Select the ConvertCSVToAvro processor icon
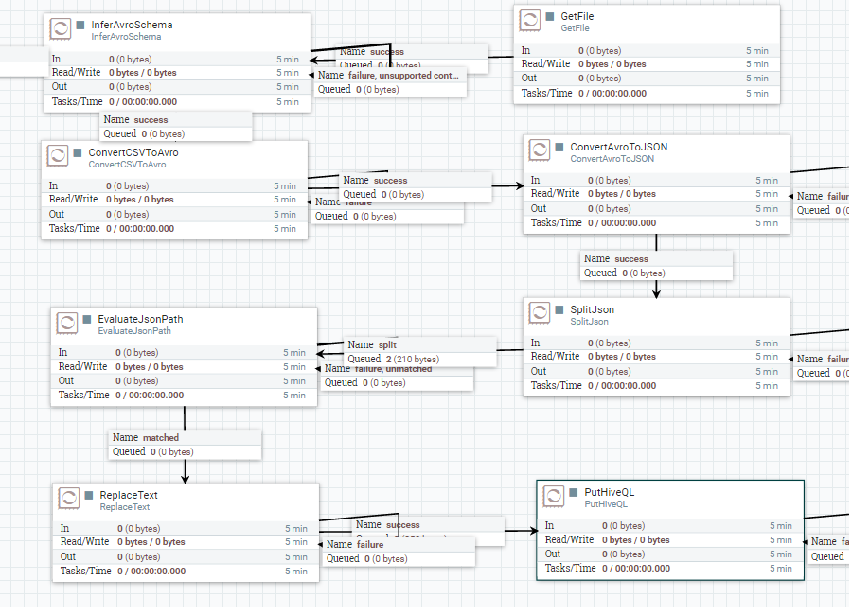 (60, 156)
